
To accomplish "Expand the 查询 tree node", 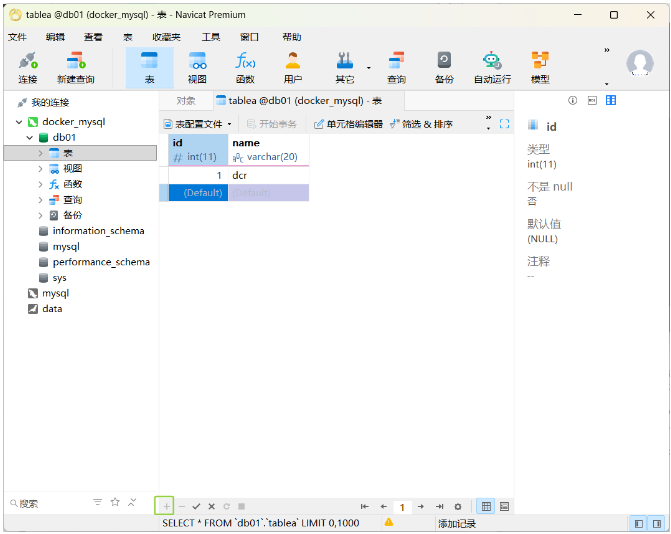I will tap(40, 200).
